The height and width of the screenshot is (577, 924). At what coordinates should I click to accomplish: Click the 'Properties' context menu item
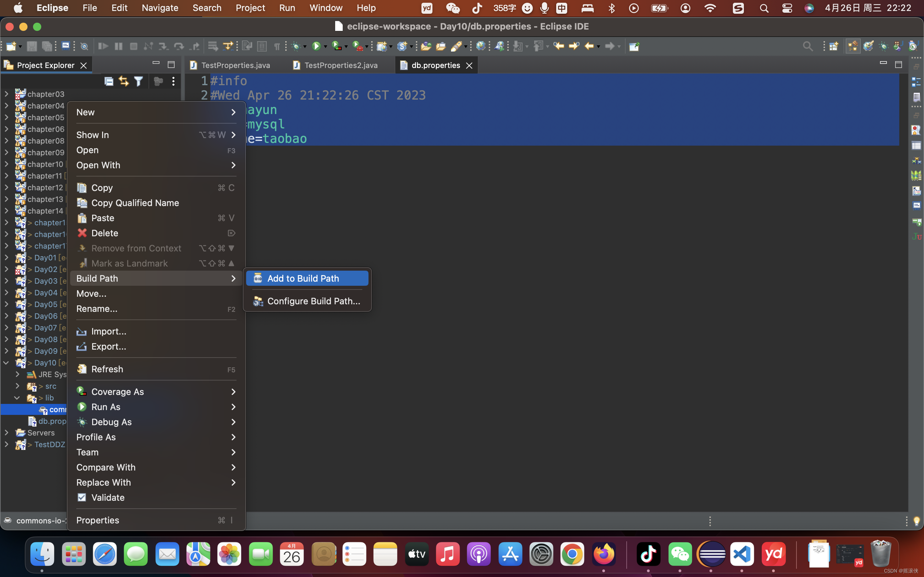[x=98, y=520]
